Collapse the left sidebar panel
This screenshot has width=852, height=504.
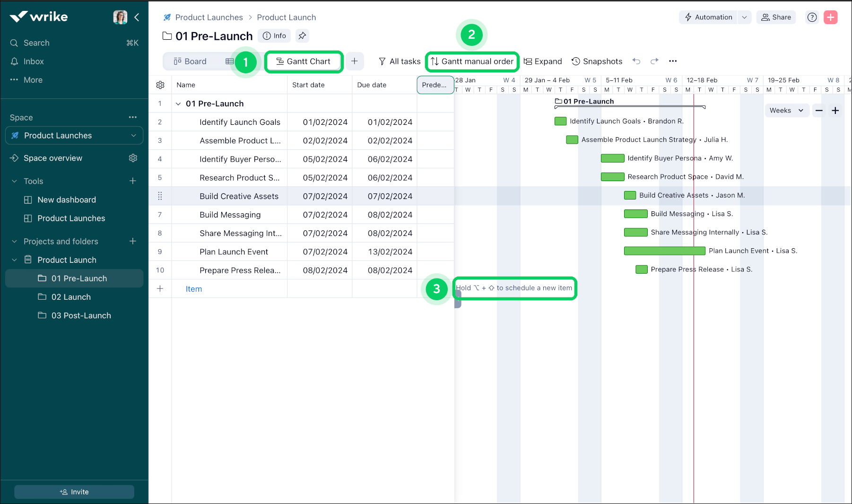[x=137, y=17]
